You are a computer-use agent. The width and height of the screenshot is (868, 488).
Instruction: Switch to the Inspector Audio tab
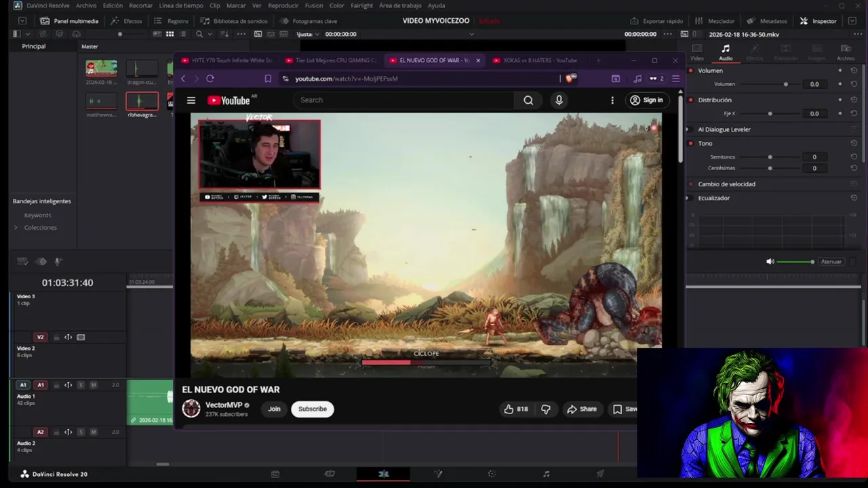click(726, 52)
